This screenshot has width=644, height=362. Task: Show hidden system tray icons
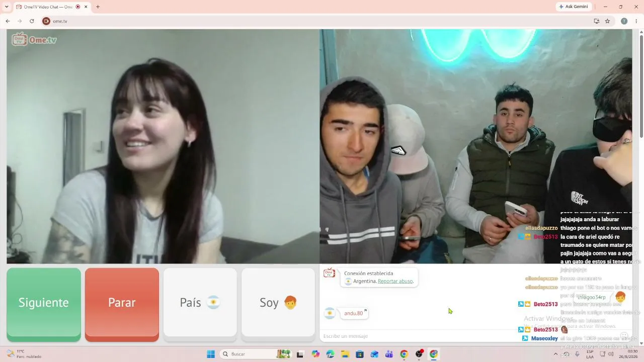tap(555, 354)
